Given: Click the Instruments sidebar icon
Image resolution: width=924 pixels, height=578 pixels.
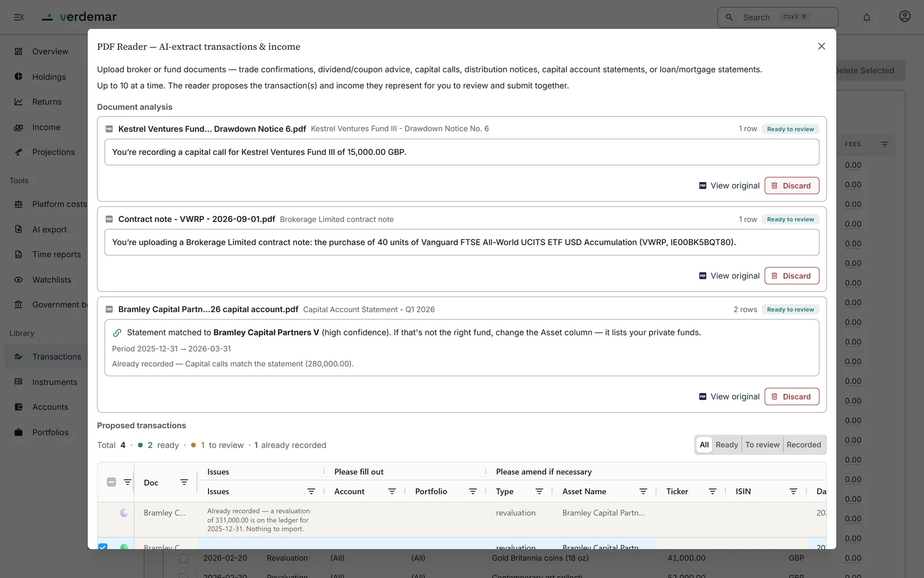Looking at the screenshot, I should 18,382.
